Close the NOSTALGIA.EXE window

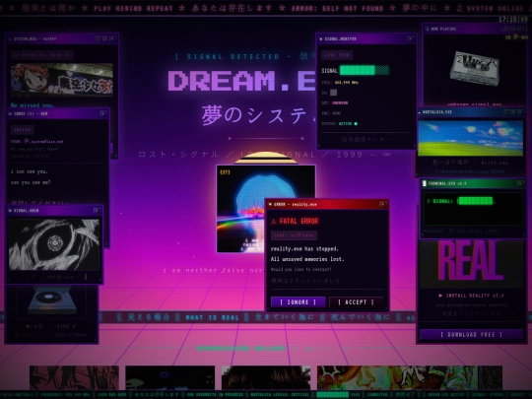[x=520, y=111]
